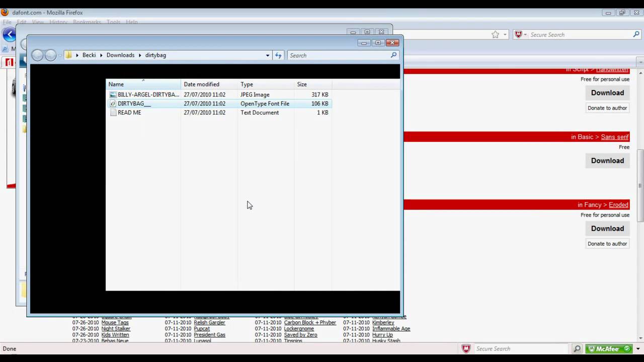Open the Mouse Tags font link

click(x=115, y=323)
